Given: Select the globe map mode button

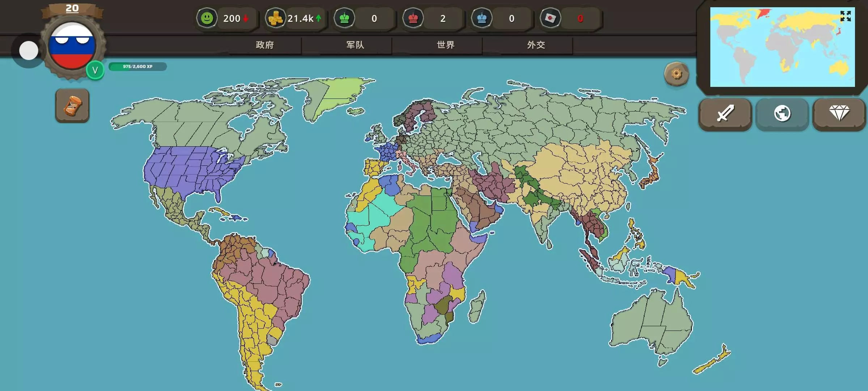Looking at the screenshot, I should pos(782,114).
